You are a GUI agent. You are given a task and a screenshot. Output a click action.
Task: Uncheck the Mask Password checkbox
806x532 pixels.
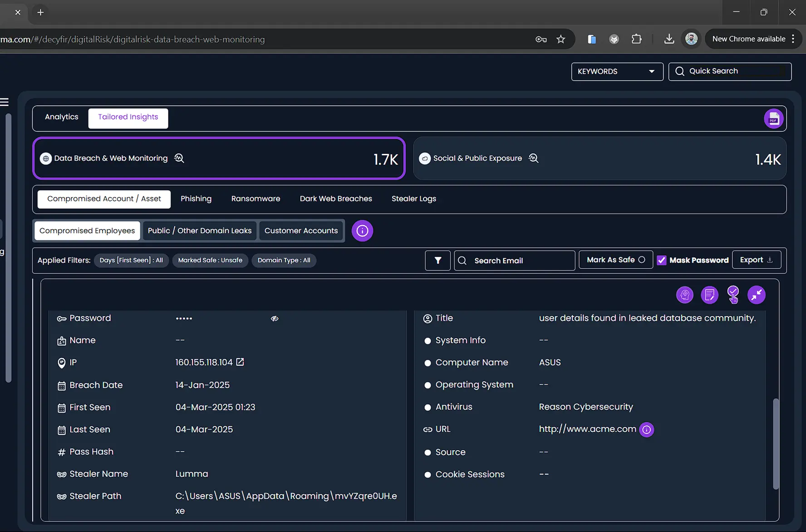[x=662, y=261]
